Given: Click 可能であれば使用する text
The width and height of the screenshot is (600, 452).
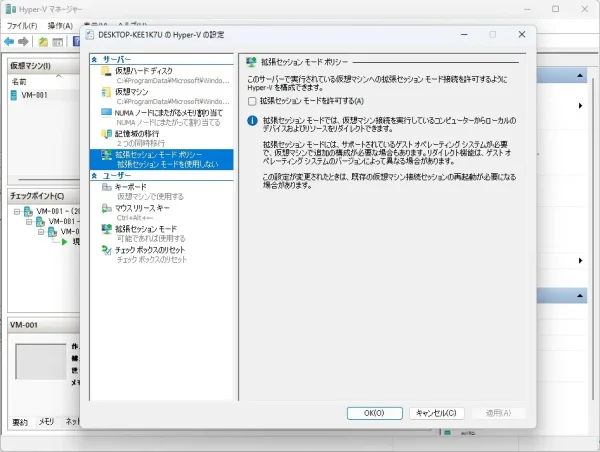Looking at the screenshot, I should pyautogui.click(x=151, y=239).
